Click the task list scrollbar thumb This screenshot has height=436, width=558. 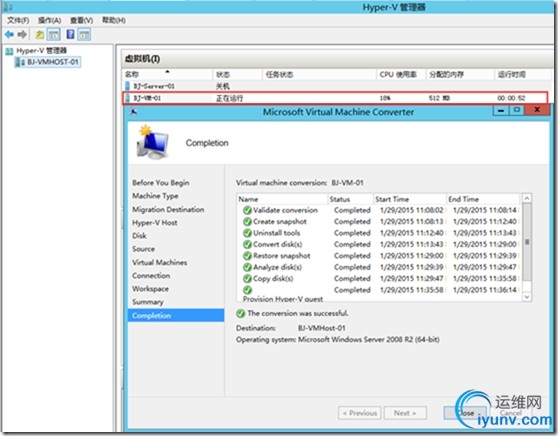pos(527,242)
